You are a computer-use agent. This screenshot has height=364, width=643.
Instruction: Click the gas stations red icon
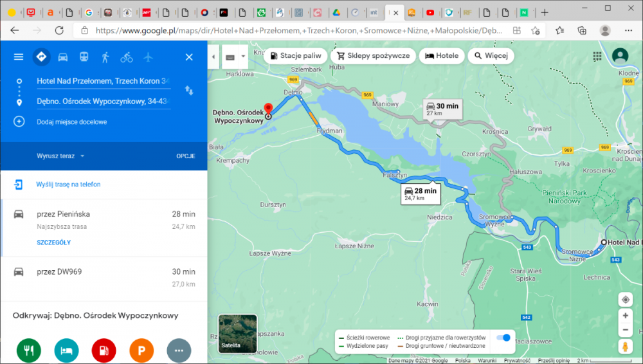[x=104, y=350]
